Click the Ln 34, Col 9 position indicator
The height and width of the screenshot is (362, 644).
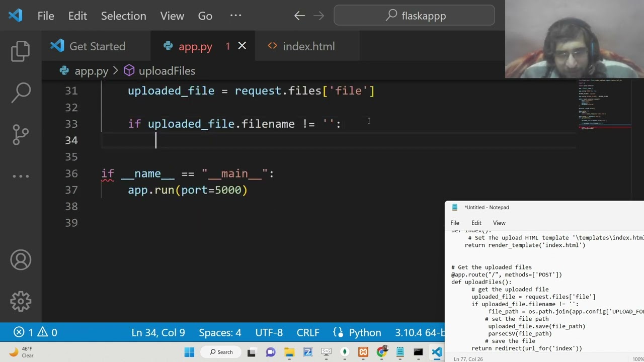(x=158, y=333)
